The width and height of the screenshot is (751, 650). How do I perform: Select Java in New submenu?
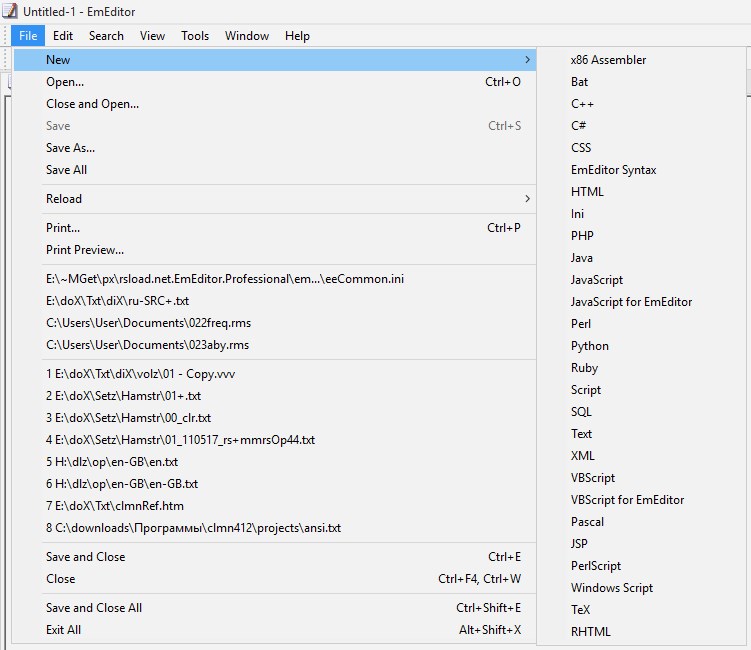(x=642, y=258)
